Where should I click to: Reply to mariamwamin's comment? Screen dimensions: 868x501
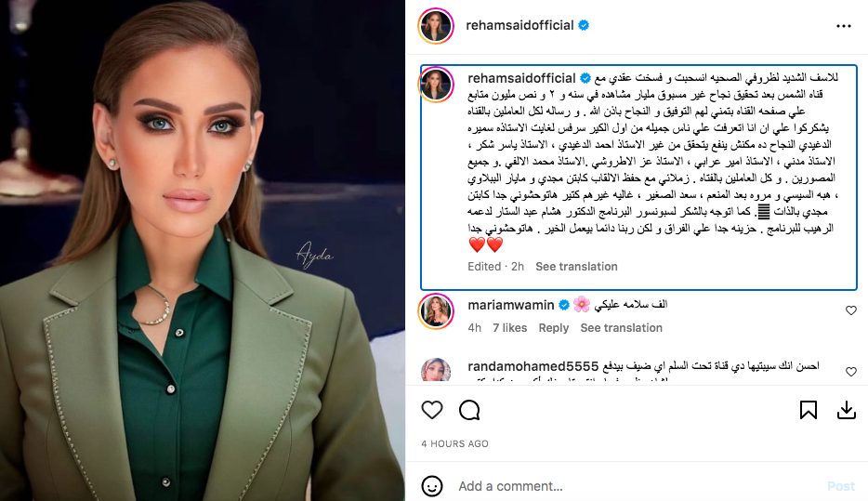[554, 328]
